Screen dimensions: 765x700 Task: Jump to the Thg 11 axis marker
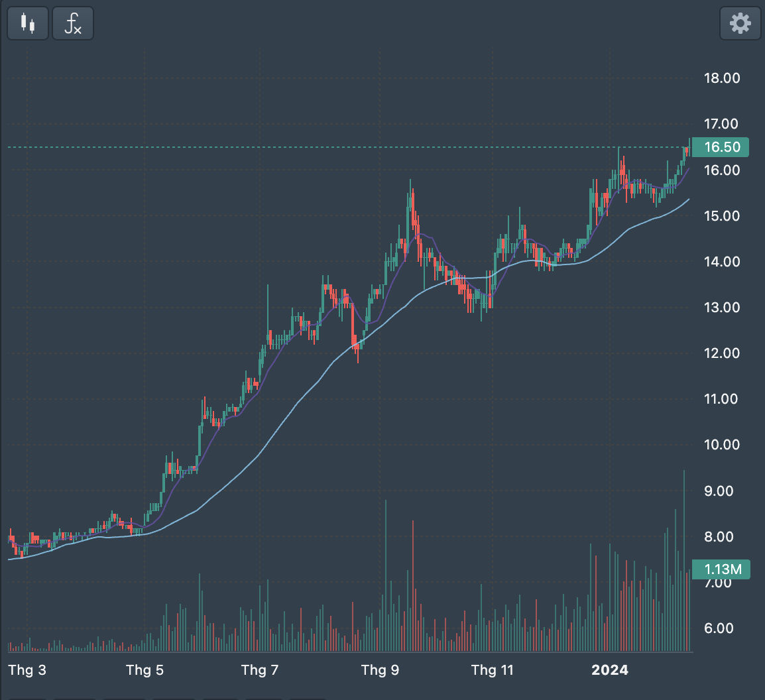[x=492, y=670]
